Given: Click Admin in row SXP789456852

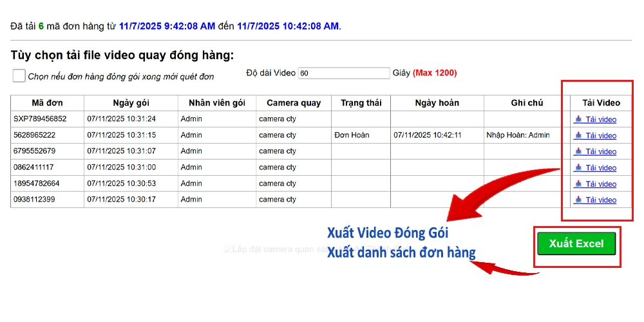Looking at the screenshot, I should click(x=191, y=119).
